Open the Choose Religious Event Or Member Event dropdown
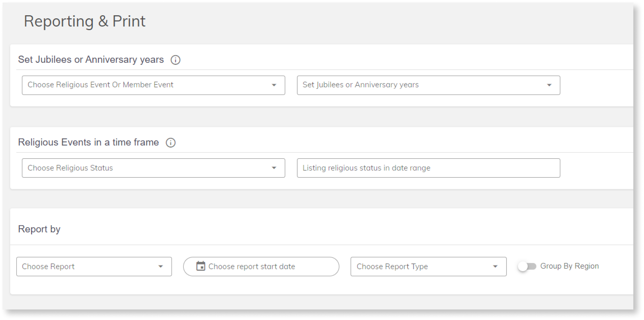This screenshot has width=644, height=320. pos(153,85)
